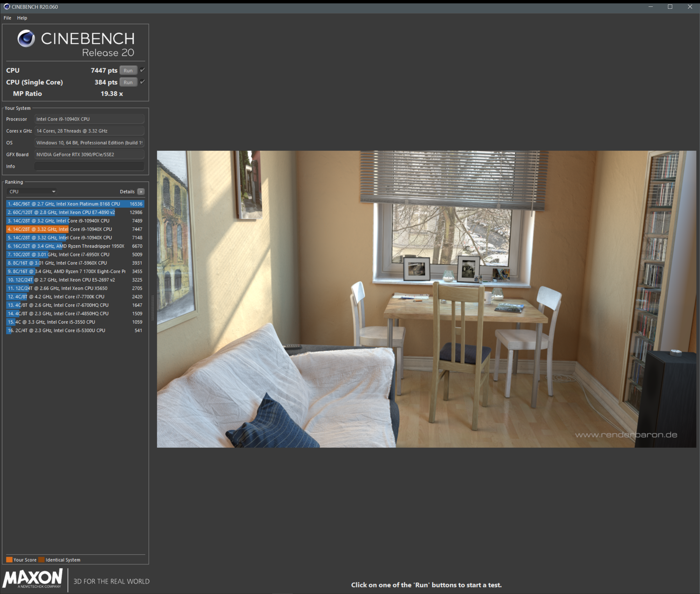Select the highlighted 7447 score ranking row
The image size is (700, 594).
75,229
